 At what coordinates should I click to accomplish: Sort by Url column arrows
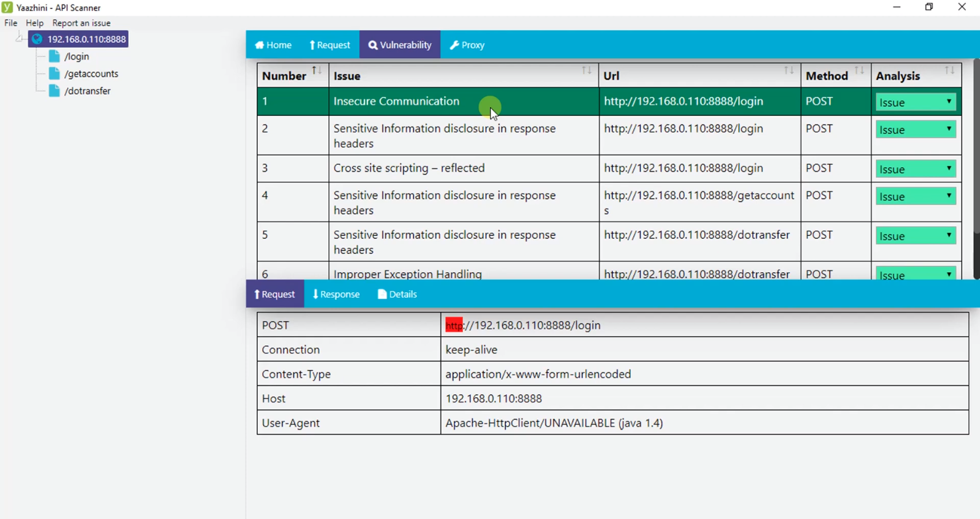[x=789, y=70]
